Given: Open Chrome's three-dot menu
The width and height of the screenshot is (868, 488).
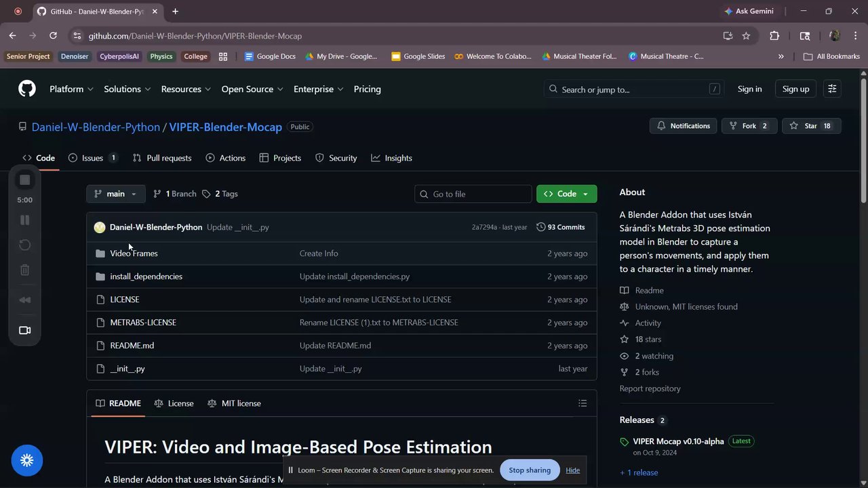Looking at the screenshot, I should 854,36.
